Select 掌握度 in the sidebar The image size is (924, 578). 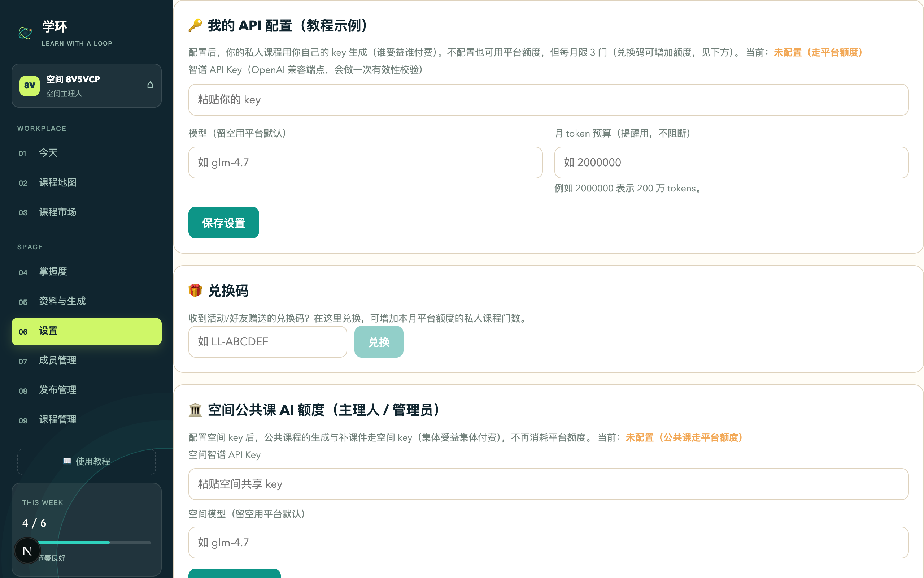click(x=87, y=271)
